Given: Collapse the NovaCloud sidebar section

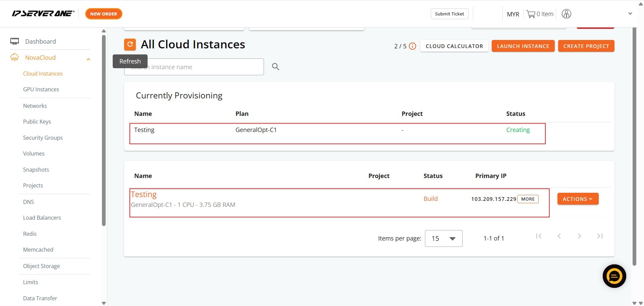Looking at the screenshot, I should (x=88, y=59).
